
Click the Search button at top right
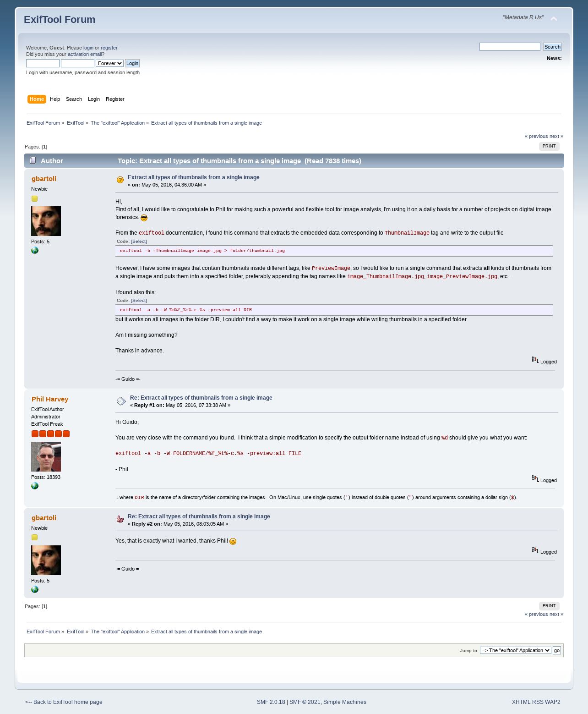tap(552, 47)
